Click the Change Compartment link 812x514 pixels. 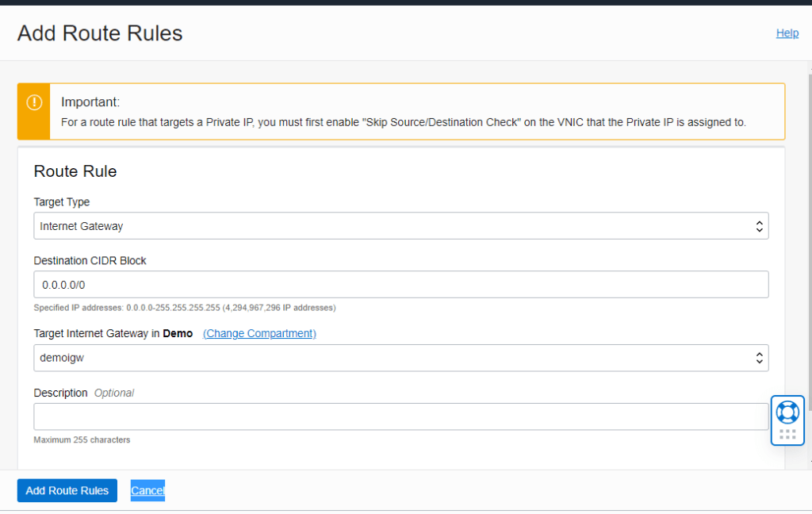tap(259, 334)
